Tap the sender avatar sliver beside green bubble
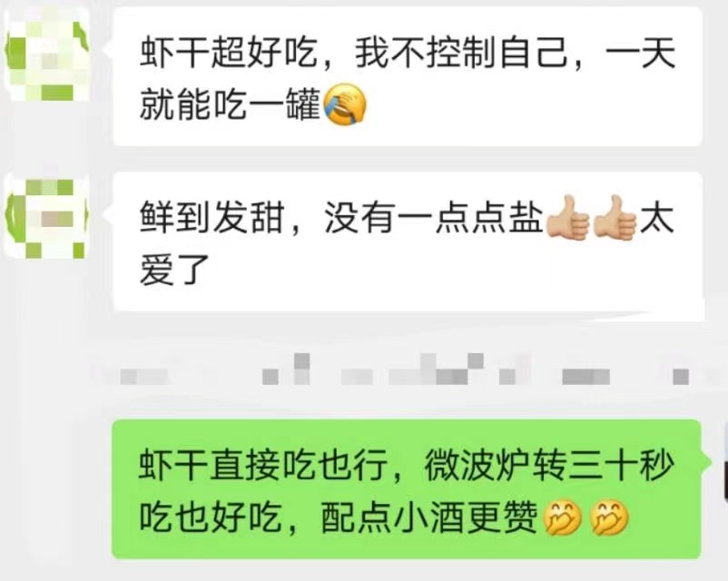728x581 pixels. click(x=724, y=462)
